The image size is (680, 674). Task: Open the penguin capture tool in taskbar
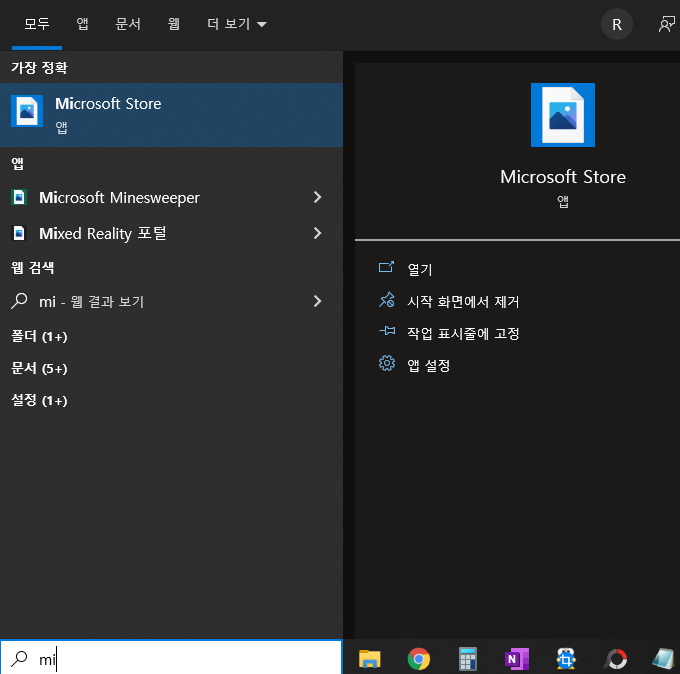[566, 659]
